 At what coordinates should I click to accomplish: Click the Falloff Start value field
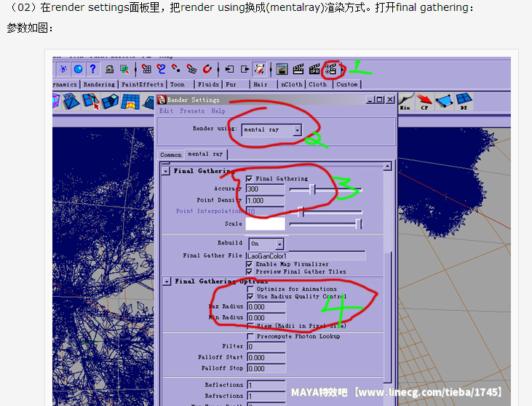point(266,357)
